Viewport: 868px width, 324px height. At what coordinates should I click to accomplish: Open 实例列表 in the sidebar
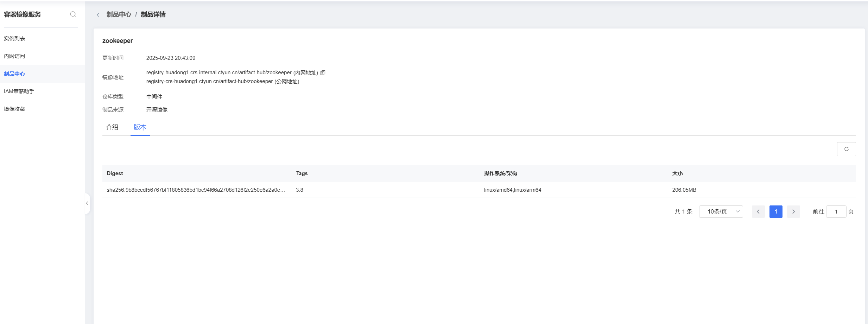pos(14,39)
